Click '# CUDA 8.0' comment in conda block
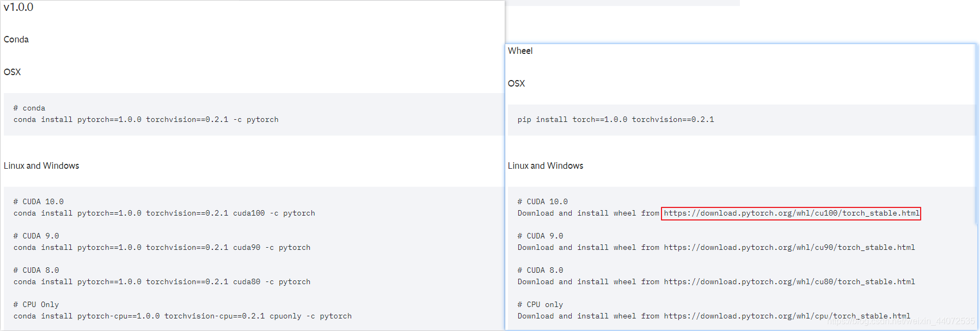 (36, 271)
